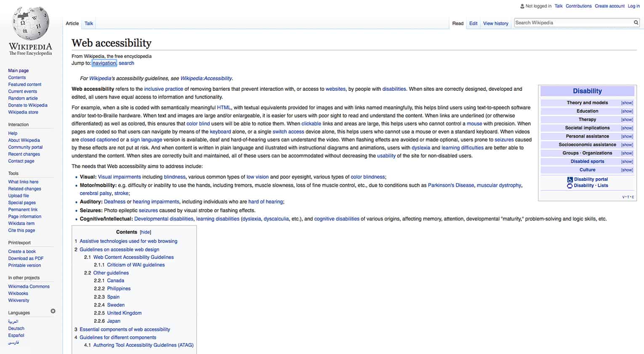Open the Community portal link
Image resolution: width=644 pixels, height=354 pixels.
pyautogui.click(x=25, y=147)
